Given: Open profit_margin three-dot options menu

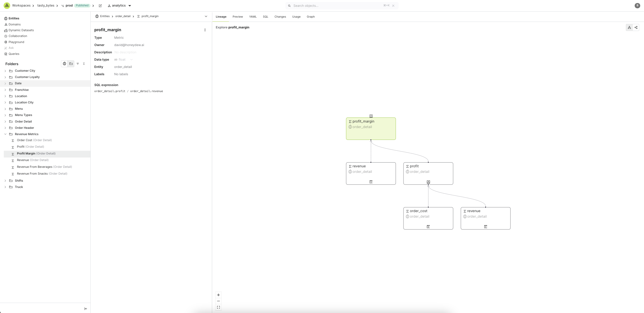Looking at the screenshot, I should [x=205, y=30].
